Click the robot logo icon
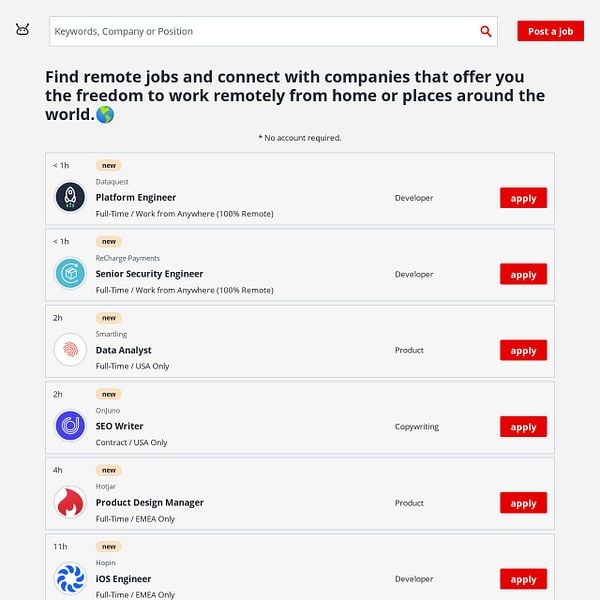600x600 pixels. [22, 29]
